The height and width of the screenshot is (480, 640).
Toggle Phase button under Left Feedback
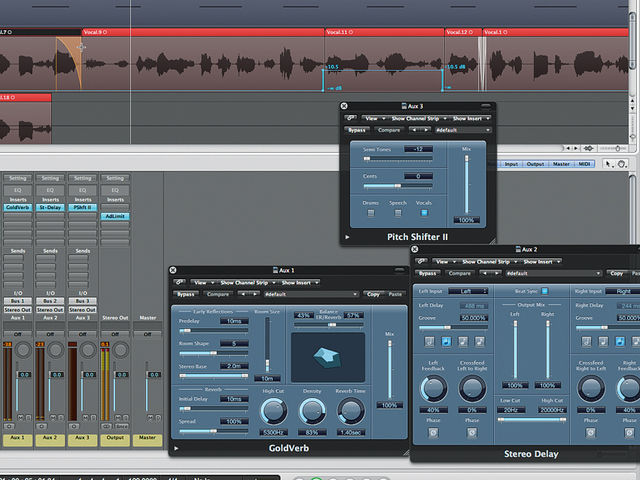pos(433,433)
